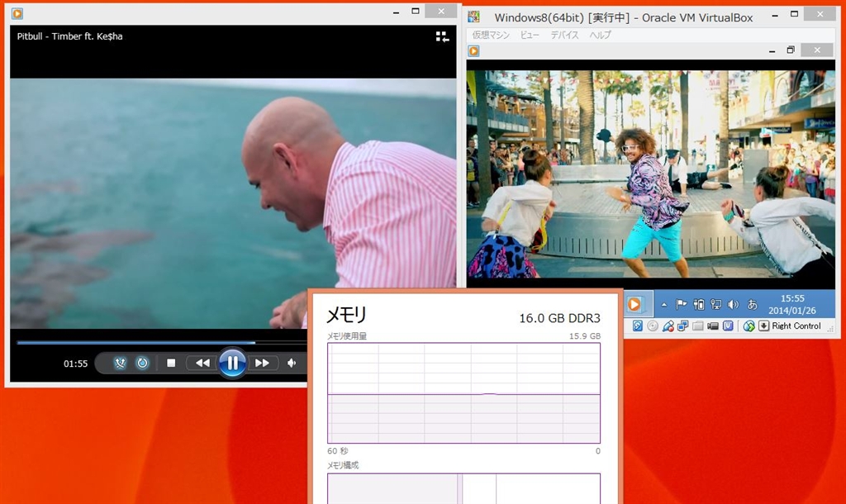
Task: Open the guest volume tray icon
Action: point(733,304)
